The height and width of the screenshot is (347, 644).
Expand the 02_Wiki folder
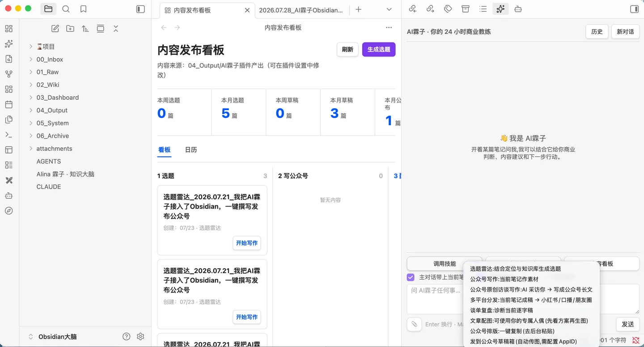[x=31, y=85]
